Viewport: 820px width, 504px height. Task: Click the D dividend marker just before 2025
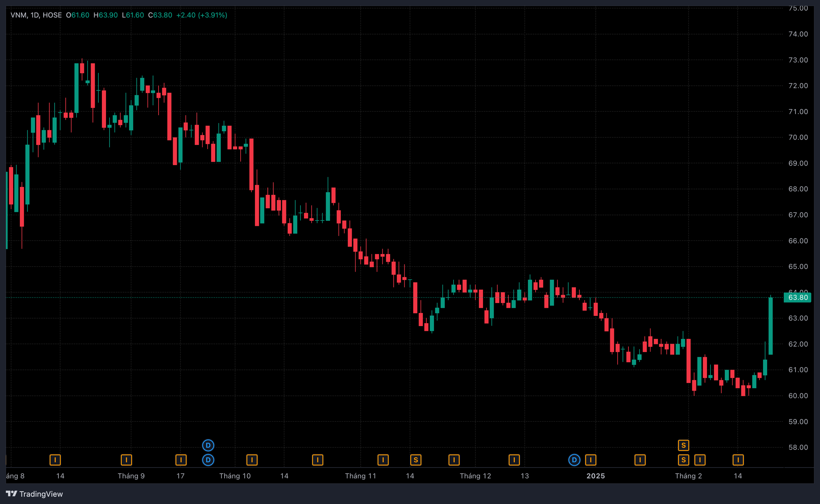(x=574, y=460)
